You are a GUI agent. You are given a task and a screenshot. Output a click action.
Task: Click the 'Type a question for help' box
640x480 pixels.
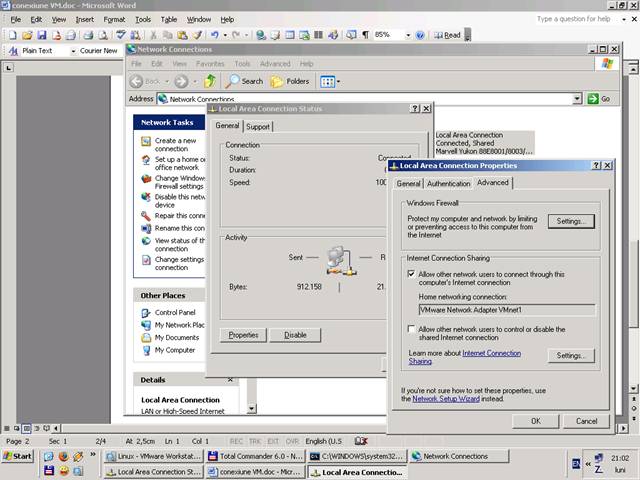pos(576,19)
